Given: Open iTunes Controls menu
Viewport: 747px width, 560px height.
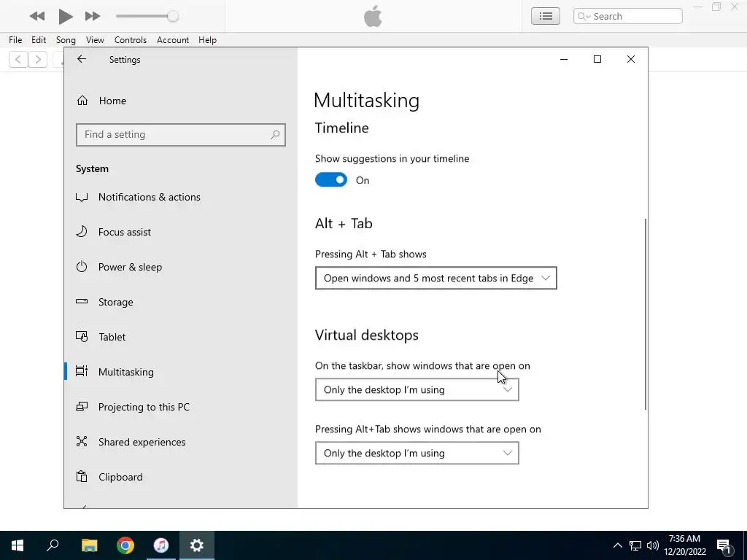Looking at the screenshot, I should pyautogui.click(x=131, y=40).
